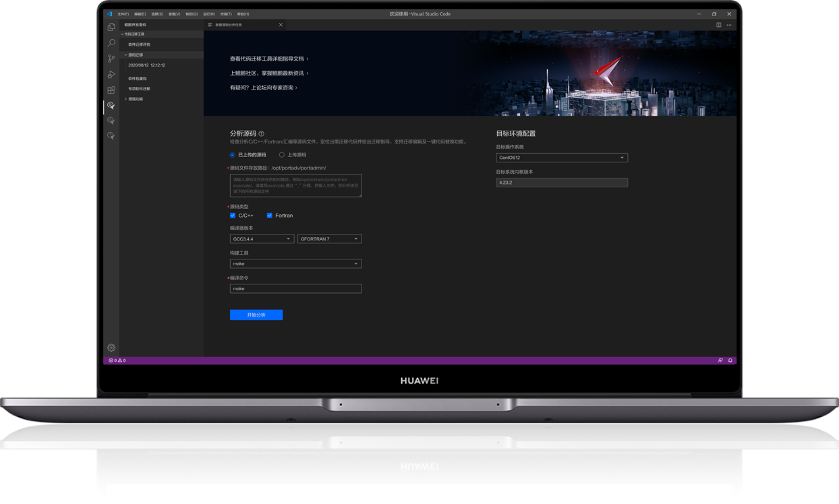Open the status bar feedback icon
This screenshot has height=504, width=839.
720,360
